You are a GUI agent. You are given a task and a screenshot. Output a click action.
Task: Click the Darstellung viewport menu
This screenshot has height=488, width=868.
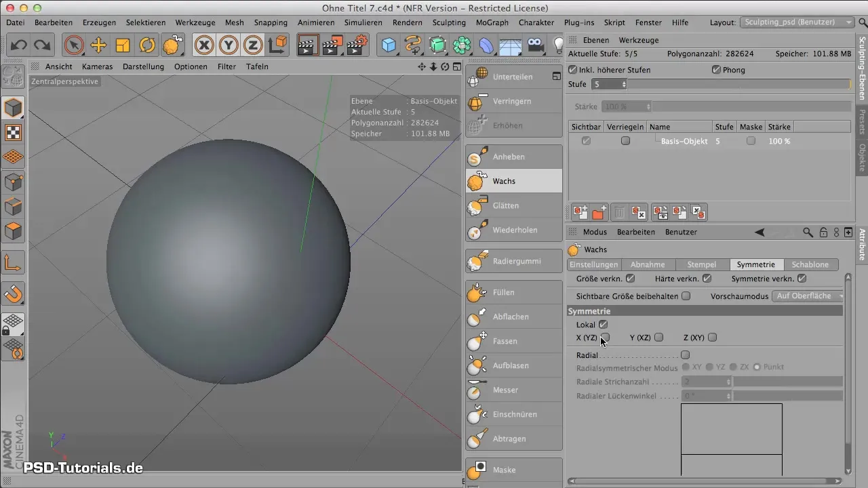coord(143,66)
